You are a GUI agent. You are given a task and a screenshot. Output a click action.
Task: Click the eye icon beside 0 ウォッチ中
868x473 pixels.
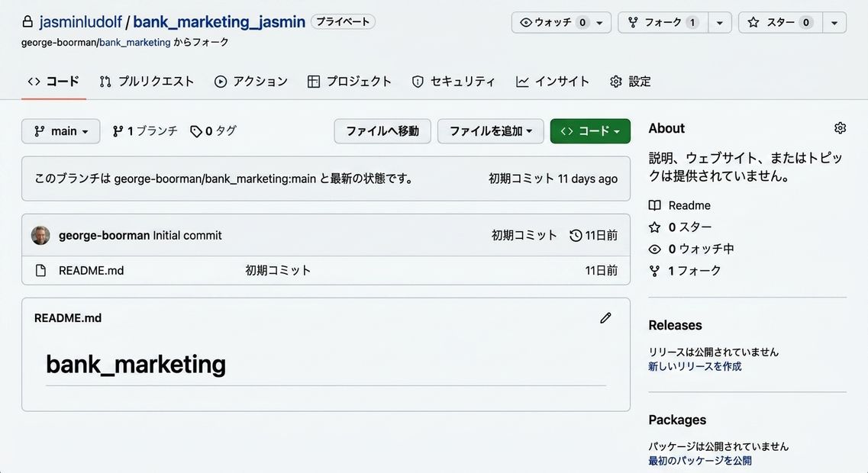pyautogui.click(x=655, y=249)
